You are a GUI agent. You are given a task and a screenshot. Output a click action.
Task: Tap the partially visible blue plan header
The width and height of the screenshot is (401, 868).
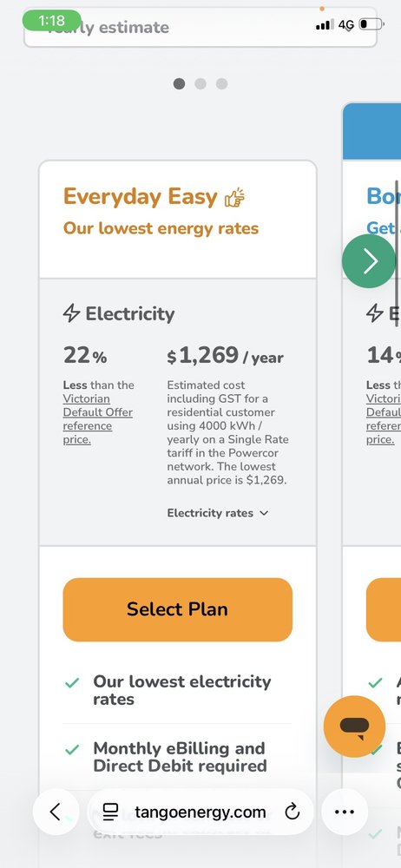[371, 131]
